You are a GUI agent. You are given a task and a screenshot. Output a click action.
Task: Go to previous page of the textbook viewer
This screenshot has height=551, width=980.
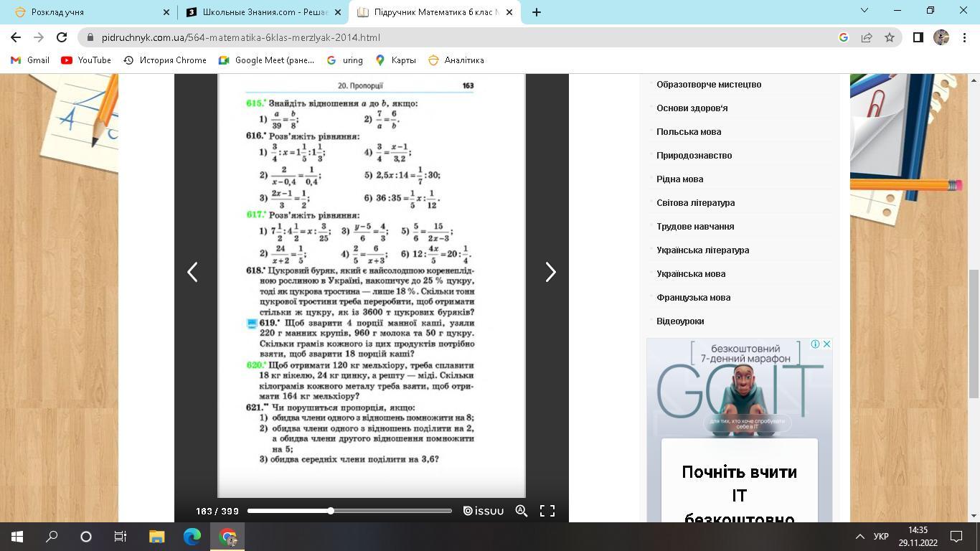(x=192, y=272)
